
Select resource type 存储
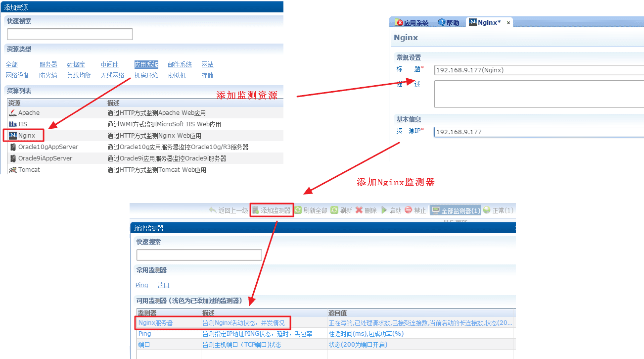pyautogui.click(x=208, y=75)
